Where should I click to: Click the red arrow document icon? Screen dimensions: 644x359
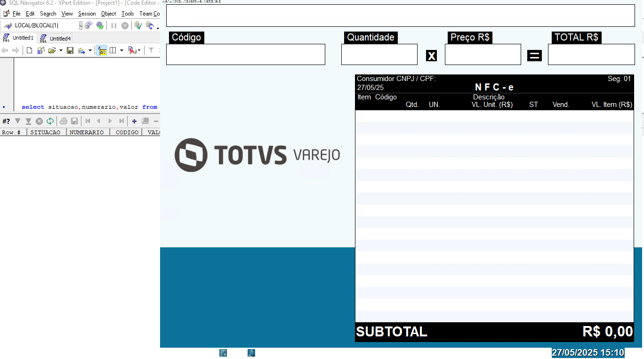pyautogui.click(x=132, y=50)
